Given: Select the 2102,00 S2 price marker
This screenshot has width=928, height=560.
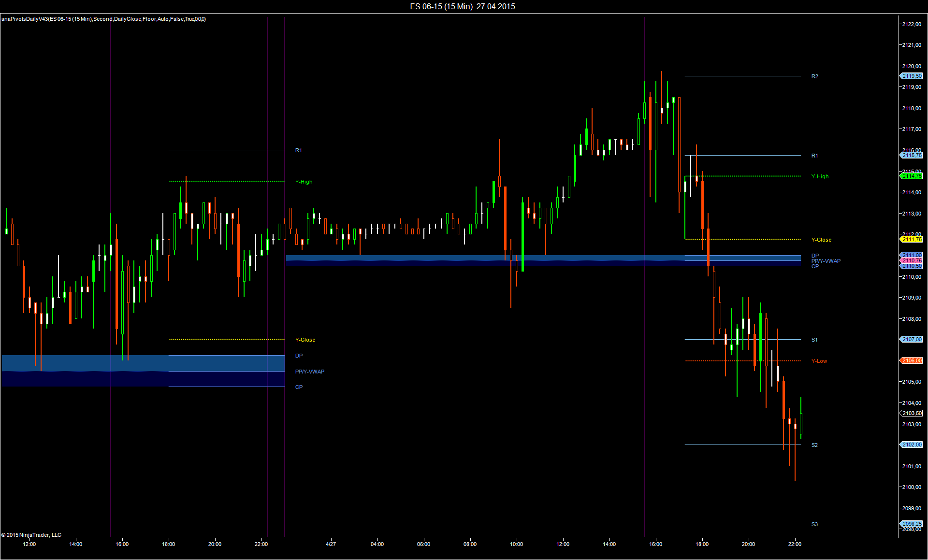Looking at the screenshot, I should coord(912,445).
